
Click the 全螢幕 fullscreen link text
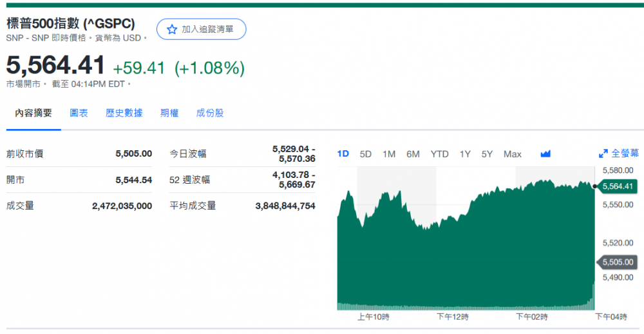[625, 153]
